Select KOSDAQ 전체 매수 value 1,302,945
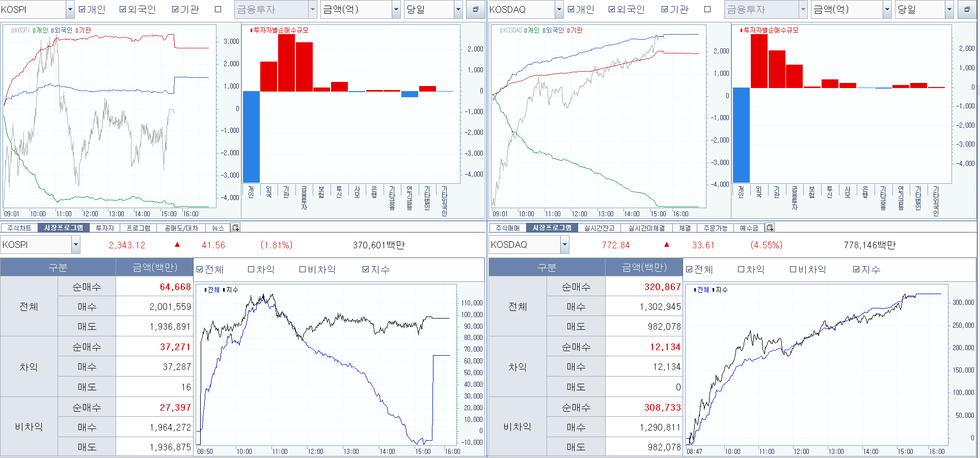This screenshot has width=980, height=458. pyautogui.click(x=660, y=307)
